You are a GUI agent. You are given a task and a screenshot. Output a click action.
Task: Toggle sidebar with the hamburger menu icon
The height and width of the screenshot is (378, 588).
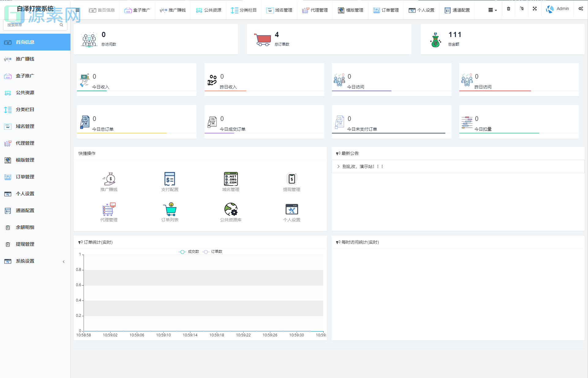[77, 10]
